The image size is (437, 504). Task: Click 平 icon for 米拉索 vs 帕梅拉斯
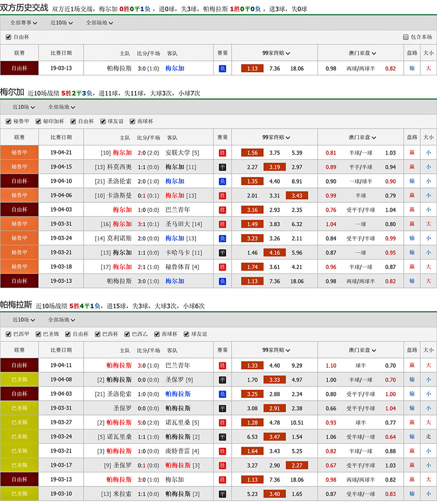coord(222,494)
